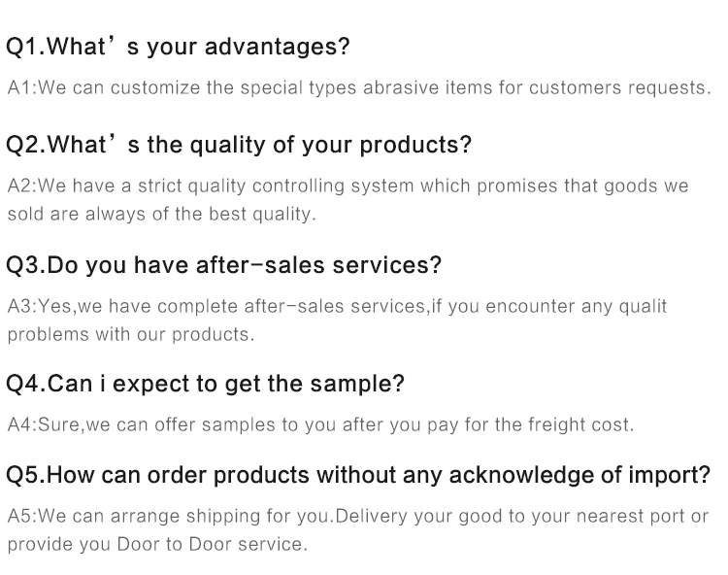728x575 pixels.
Task: Select the A1 answer about customizing abrasive items
Action: (x=358, y=87)
